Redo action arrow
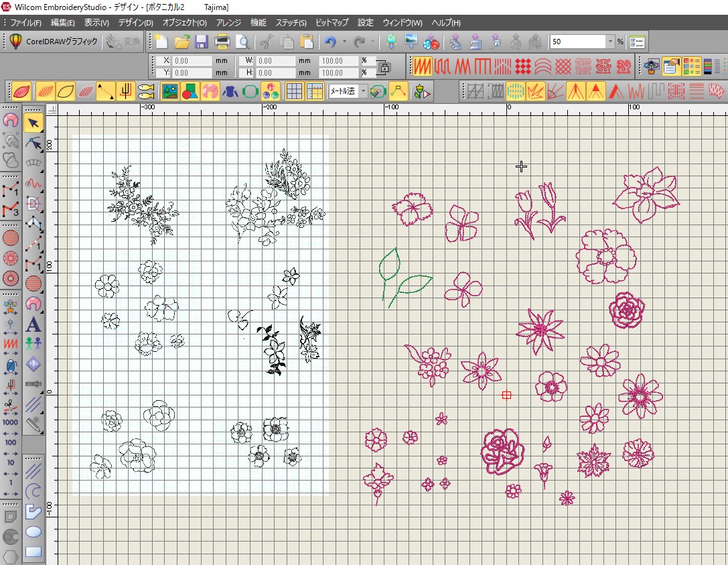Image resolution: width=728 pixels, height=565 pixels. [x=359, y=42]
